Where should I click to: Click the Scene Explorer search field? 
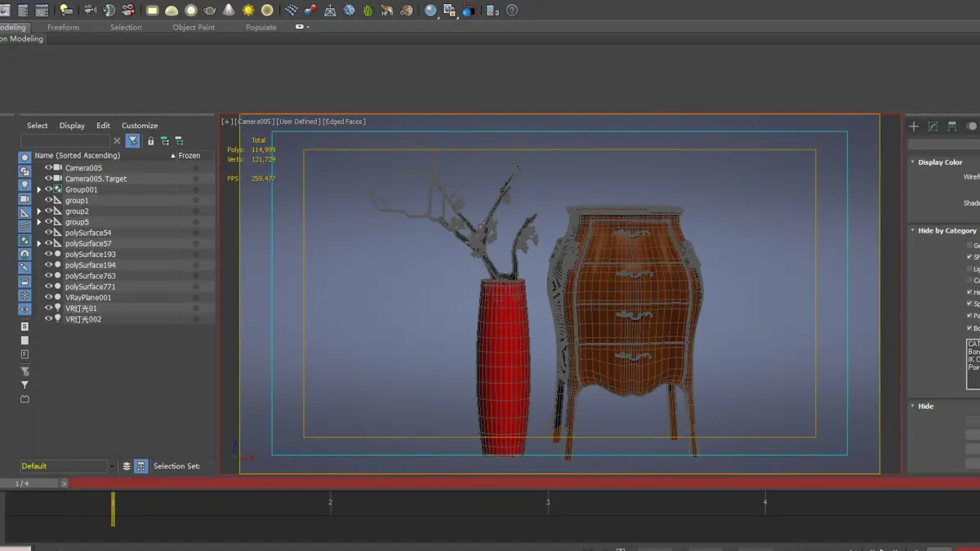(x=65, y=141)
